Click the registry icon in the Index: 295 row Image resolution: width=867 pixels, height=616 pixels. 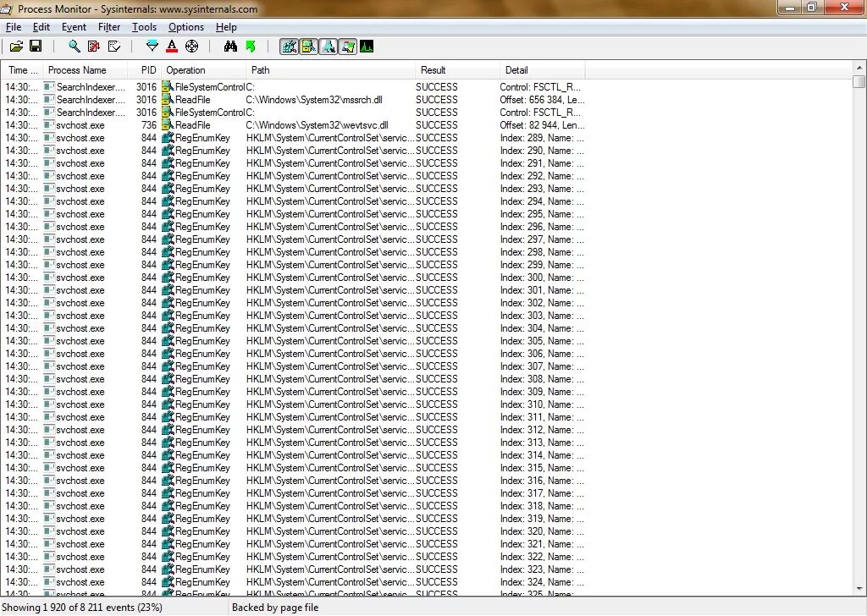tap(168, 214)
